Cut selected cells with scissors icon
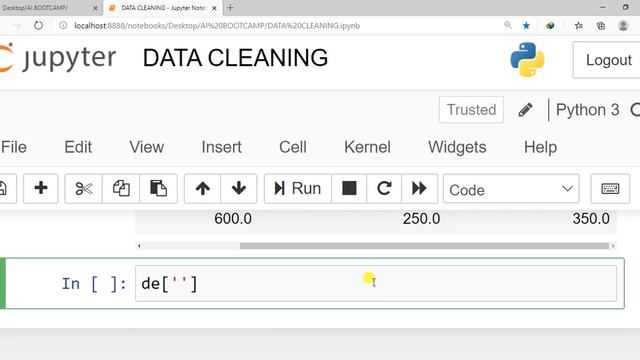Screen dimensions: 640x360 coord(84,189)
